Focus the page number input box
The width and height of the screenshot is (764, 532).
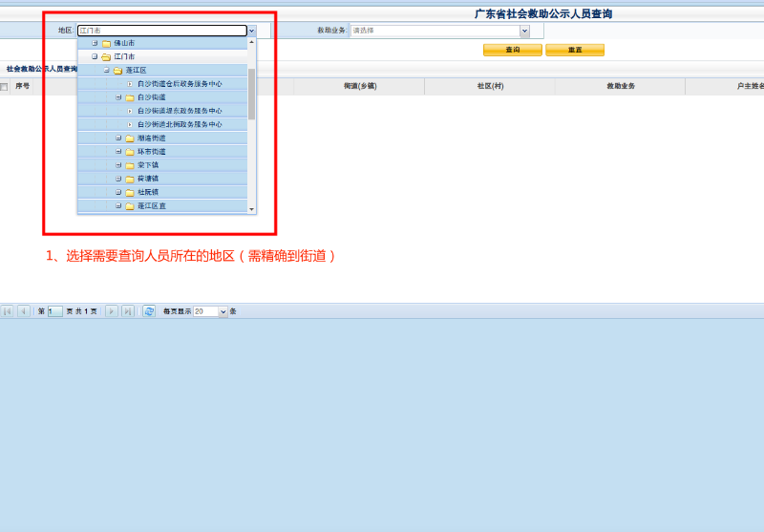55,311
